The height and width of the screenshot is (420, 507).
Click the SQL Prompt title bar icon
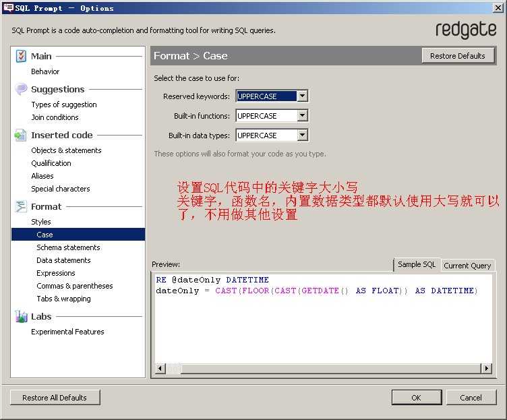(8, 8)
